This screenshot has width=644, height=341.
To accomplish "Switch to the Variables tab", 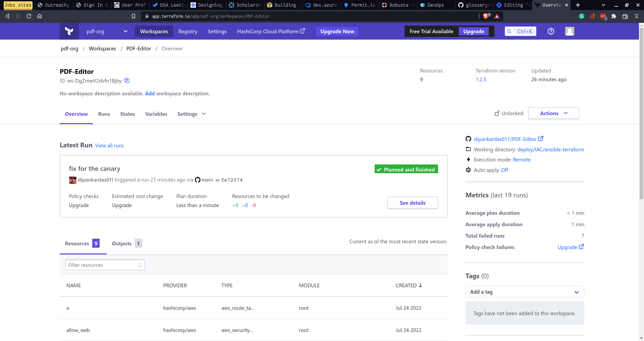I will [x=156, y=114].
